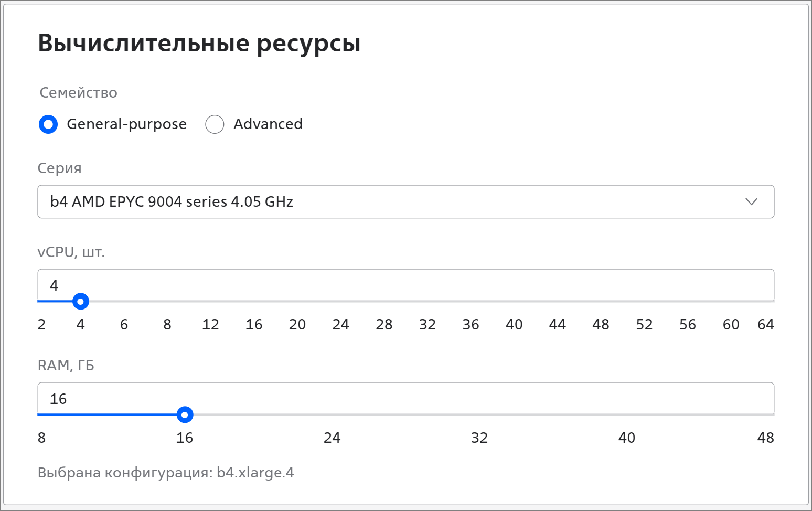This screenshot has width=812, height=511.
Task: Set vCPU slider to mark 32
Action: pyautogui.click(x=428, y=324)
